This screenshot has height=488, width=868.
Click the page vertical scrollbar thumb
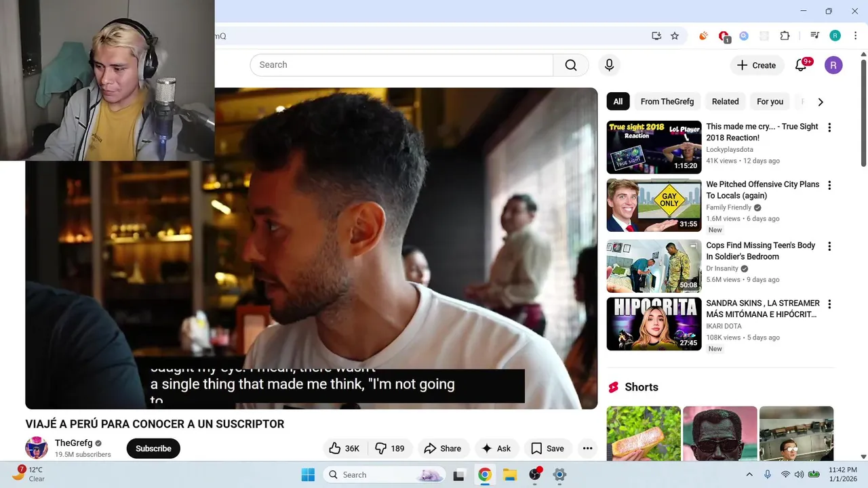863,113
